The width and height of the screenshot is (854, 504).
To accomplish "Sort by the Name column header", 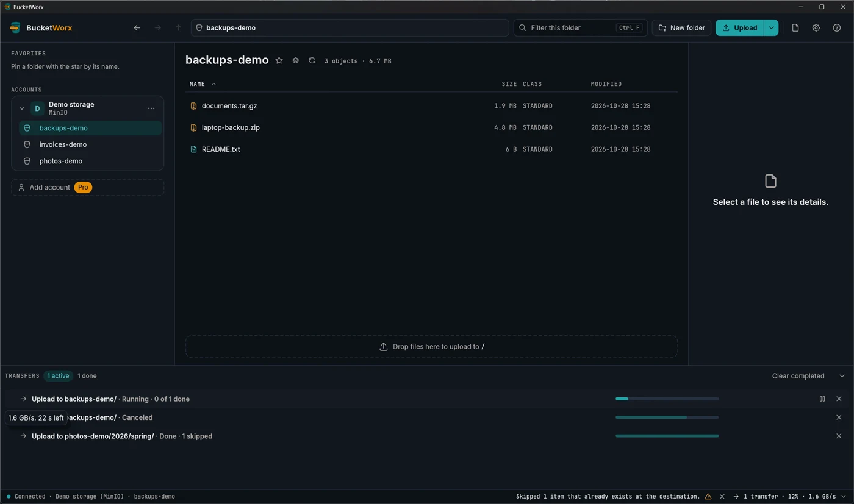I will [202, 84].
